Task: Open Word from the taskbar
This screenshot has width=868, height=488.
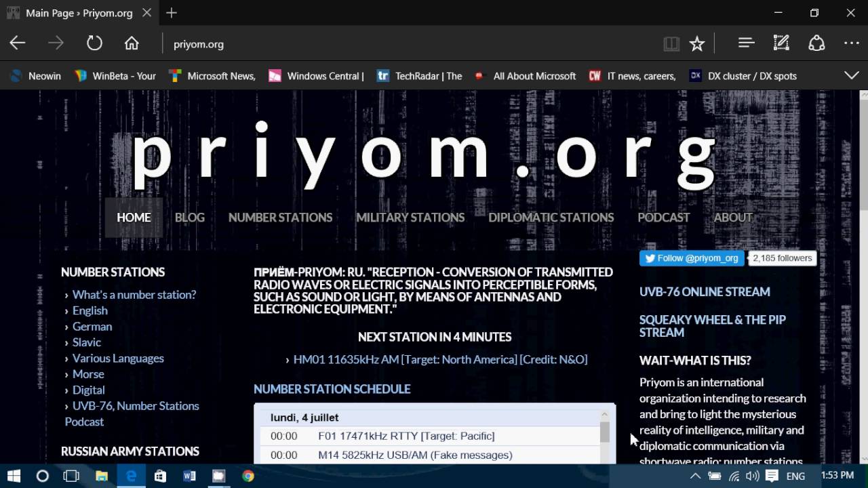Action: (189, 476)
